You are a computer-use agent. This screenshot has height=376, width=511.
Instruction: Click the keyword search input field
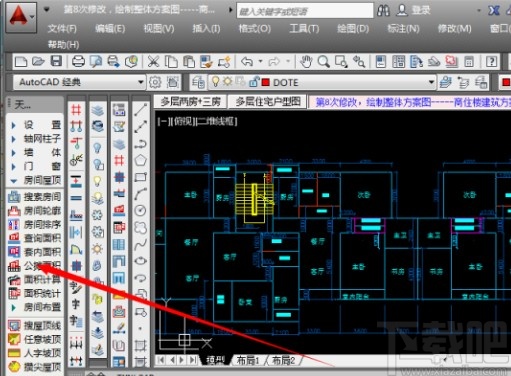[305, 11]
